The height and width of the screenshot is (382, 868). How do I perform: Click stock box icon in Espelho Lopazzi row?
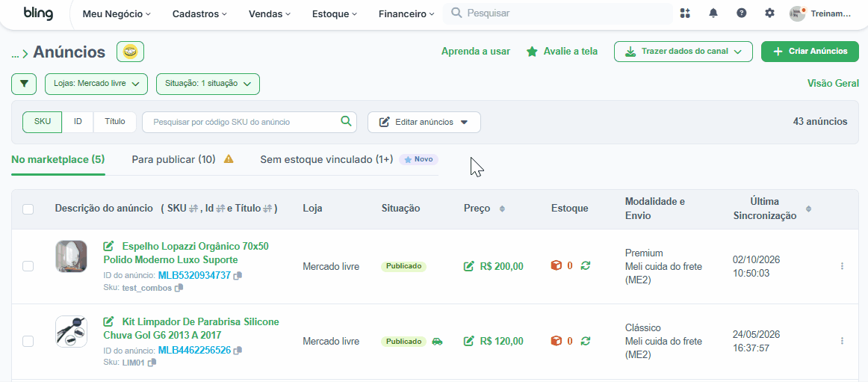pyautogui.click(x=556, y=265)
